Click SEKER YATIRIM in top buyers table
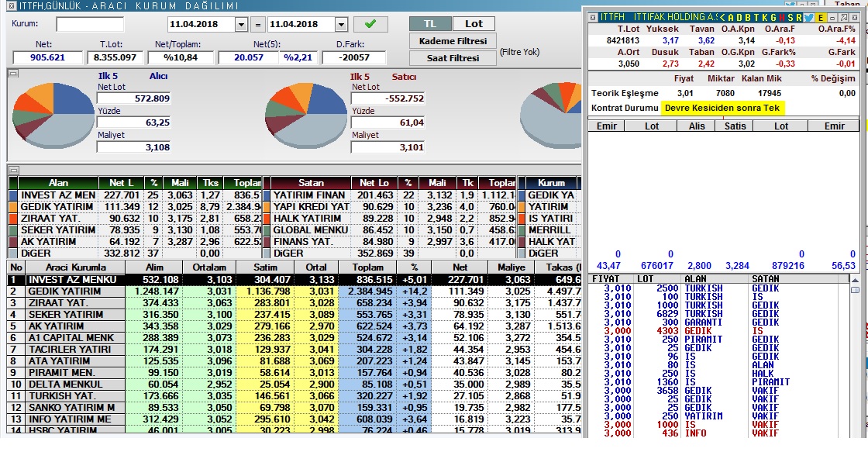This screenshot has height=476, width=868. pos(136,229)
